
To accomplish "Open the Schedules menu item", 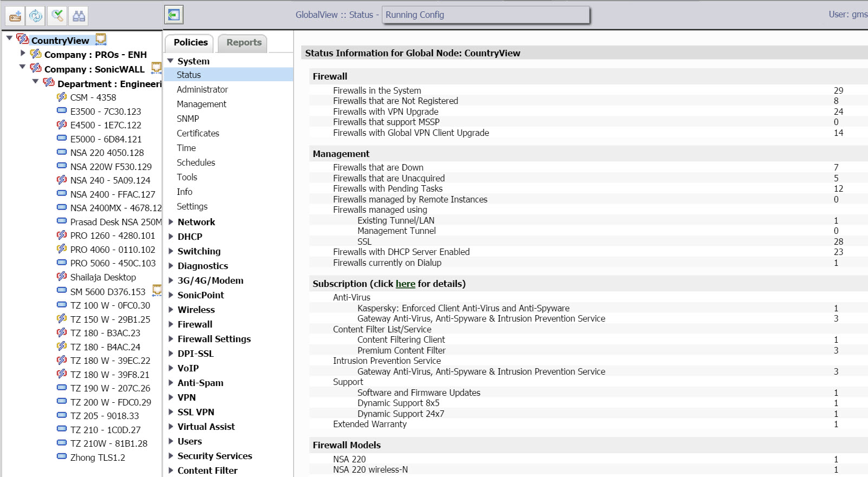I will click(x=196, y=162).
